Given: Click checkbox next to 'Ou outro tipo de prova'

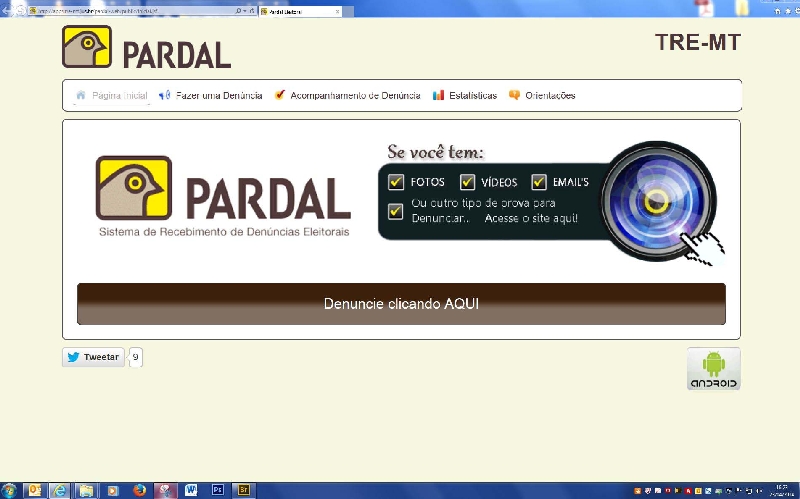Looking at the screenshot, I should click(396, 210).
